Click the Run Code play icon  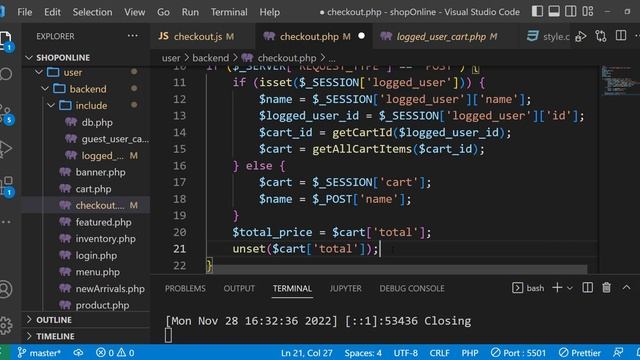[x=580, y=36]
